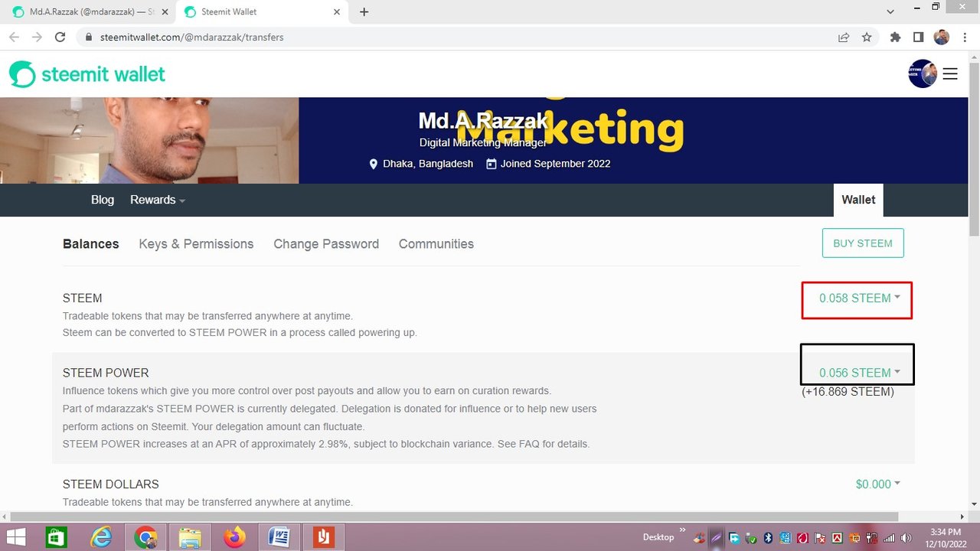Go back with the browser back arrow

coord(14,37)
